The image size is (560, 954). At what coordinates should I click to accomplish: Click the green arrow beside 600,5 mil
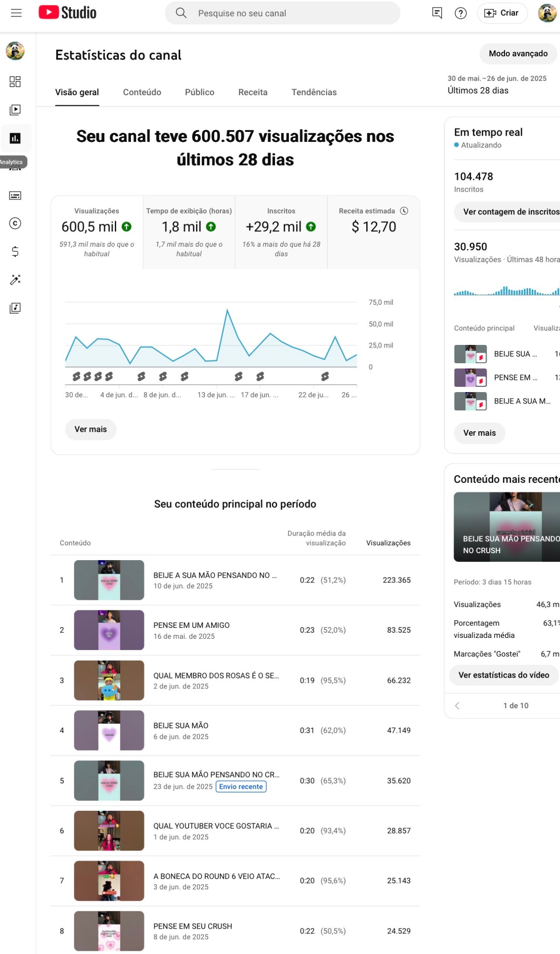(127, 227)
